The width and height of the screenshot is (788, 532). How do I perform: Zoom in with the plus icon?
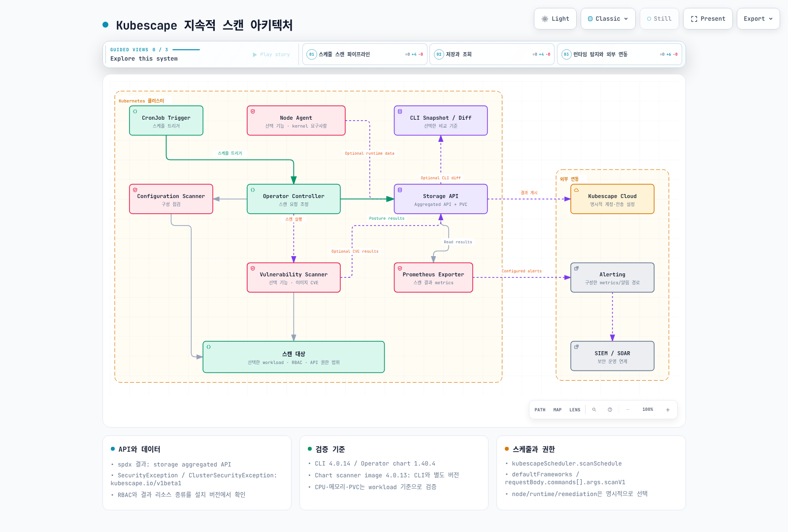tap(668, 410)
